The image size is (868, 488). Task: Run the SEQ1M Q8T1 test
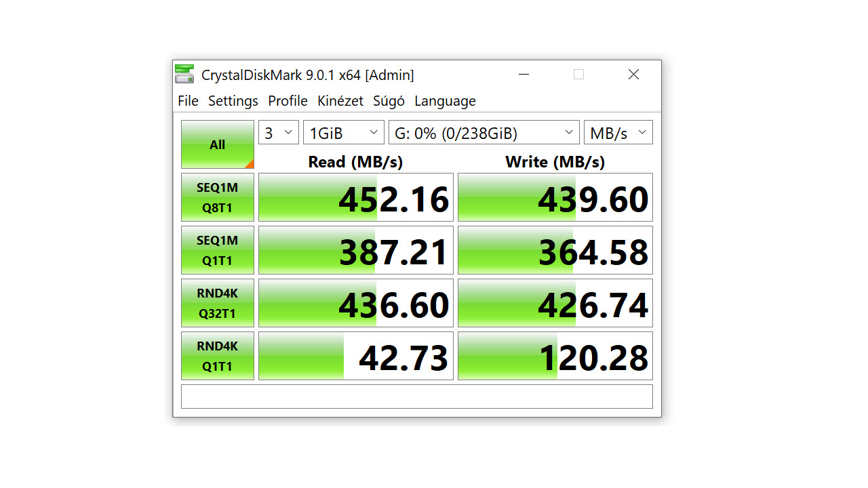(218, 197)
